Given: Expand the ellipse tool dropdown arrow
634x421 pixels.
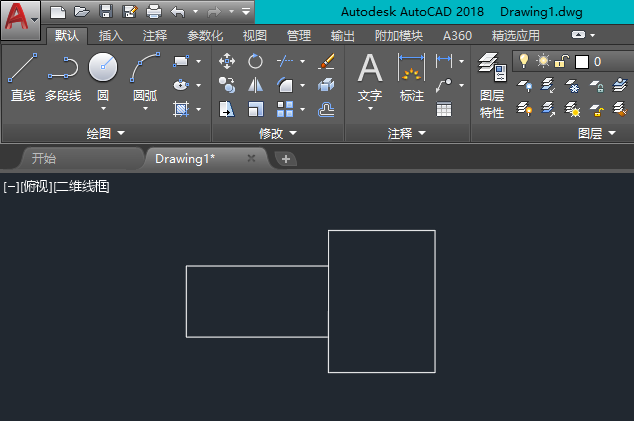Looking at the screenshot, I should (199, 85).
